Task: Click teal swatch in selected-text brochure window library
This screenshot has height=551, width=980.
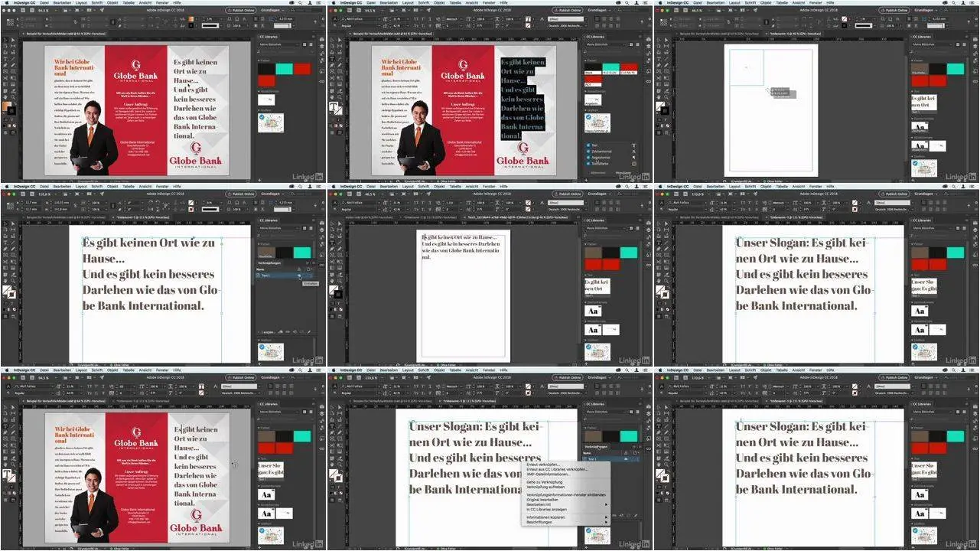Action: [x=611, y=69]
